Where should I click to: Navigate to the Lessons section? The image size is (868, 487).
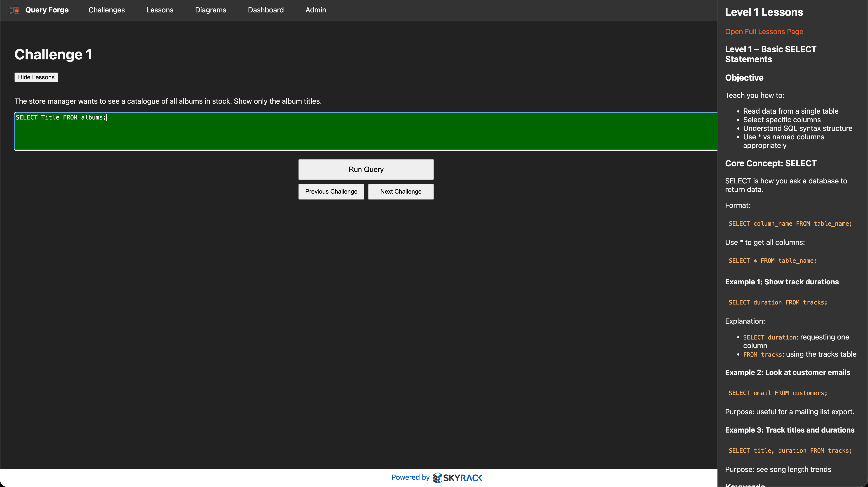pos(160,10)
